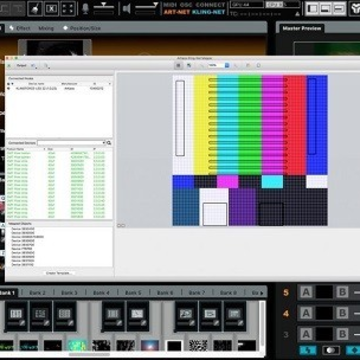Select the third layout button in top bar

tap(339, 9)
